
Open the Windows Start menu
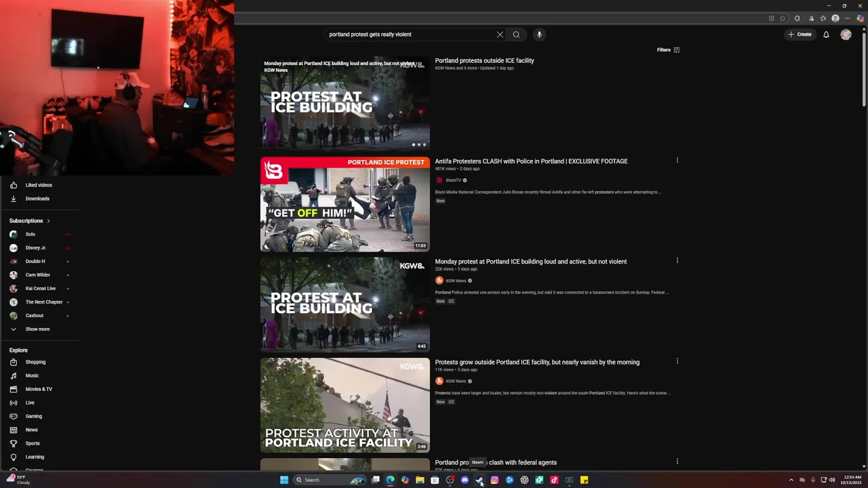point(284,480)
